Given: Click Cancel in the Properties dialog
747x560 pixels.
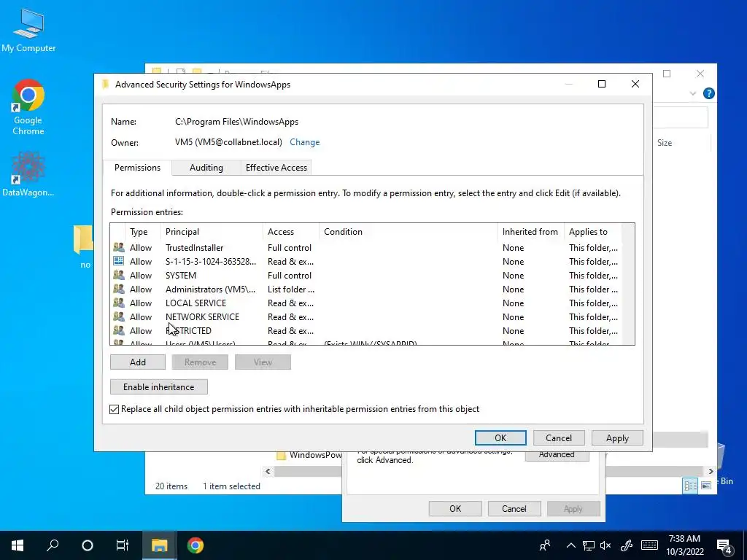Looking at the screenshot, I should 514,508.
